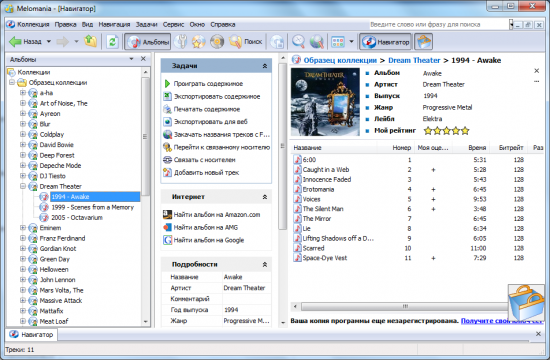Click the Печатать содержимое task
This screenshot has width=550, height=360.
tap(202, 109)
